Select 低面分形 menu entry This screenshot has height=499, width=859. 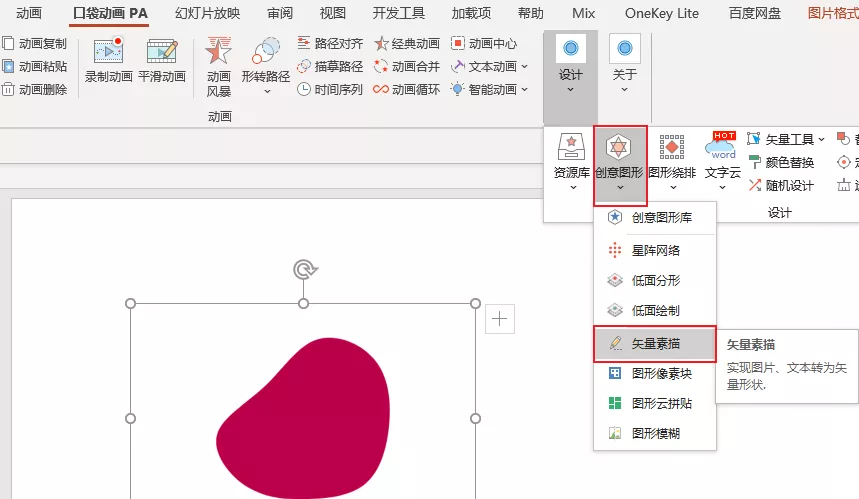pyautogui.click(x=655, y=280)
